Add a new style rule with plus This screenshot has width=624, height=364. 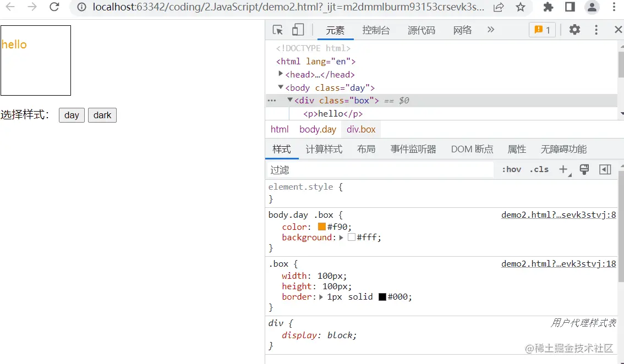(563, 169)
